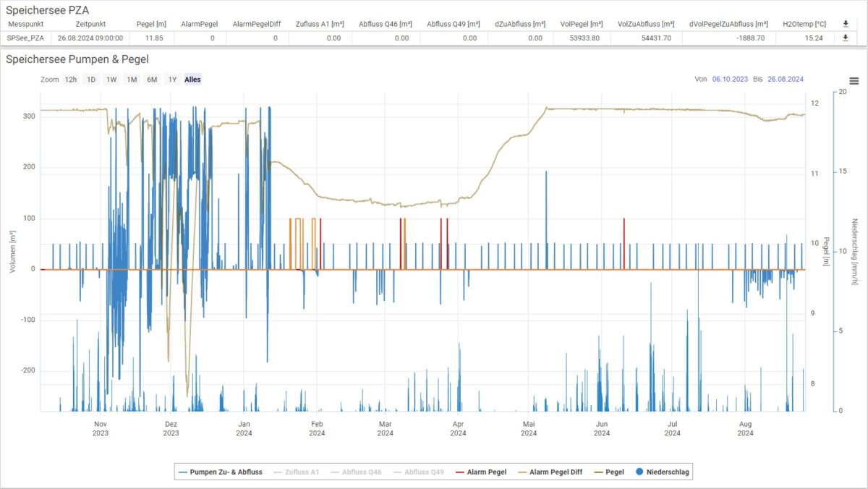
Task: Set zoom range to 12h
Action: click(71, 80)
